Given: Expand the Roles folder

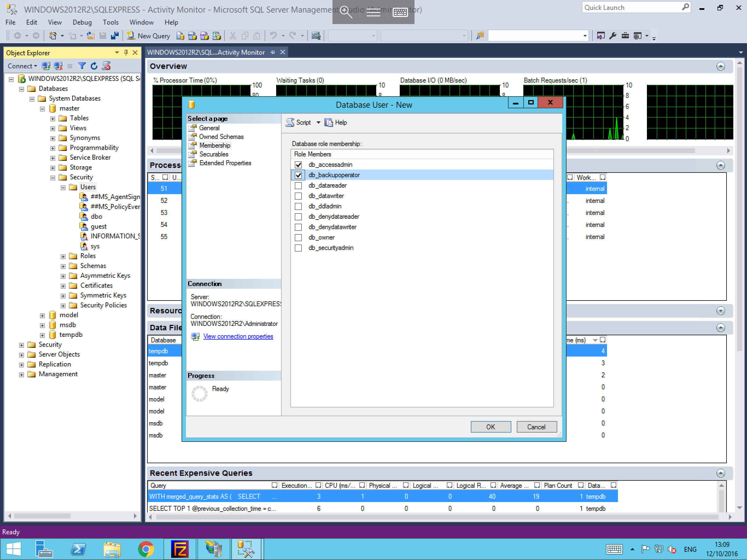Looking at the screenshot, I should (63, 256).
